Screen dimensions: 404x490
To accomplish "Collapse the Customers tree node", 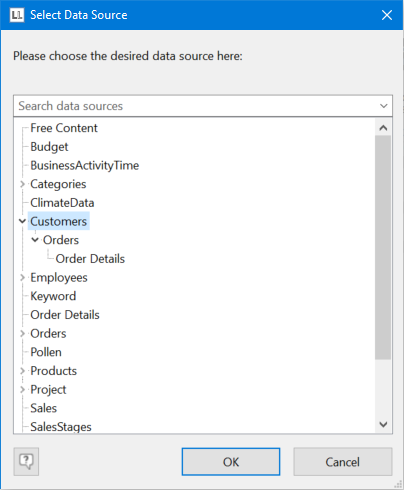I will tap(22, 221).
